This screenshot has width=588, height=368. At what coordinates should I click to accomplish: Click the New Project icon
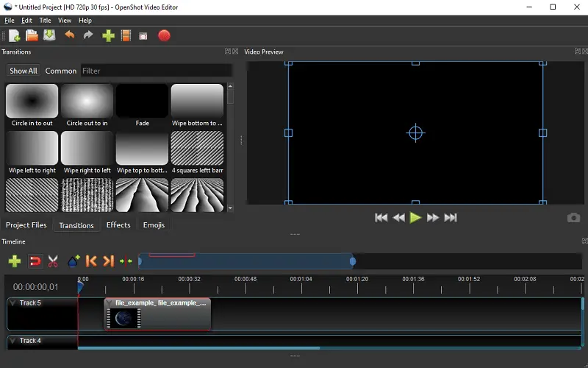coord(14,35)
